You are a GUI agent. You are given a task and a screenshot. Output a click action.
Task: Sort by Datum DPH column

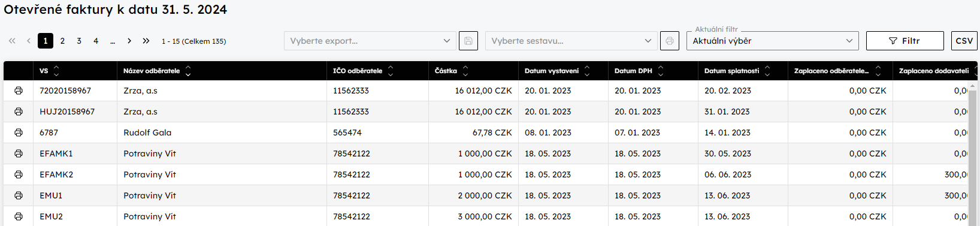pyautogui.click(x=661, y=71)
